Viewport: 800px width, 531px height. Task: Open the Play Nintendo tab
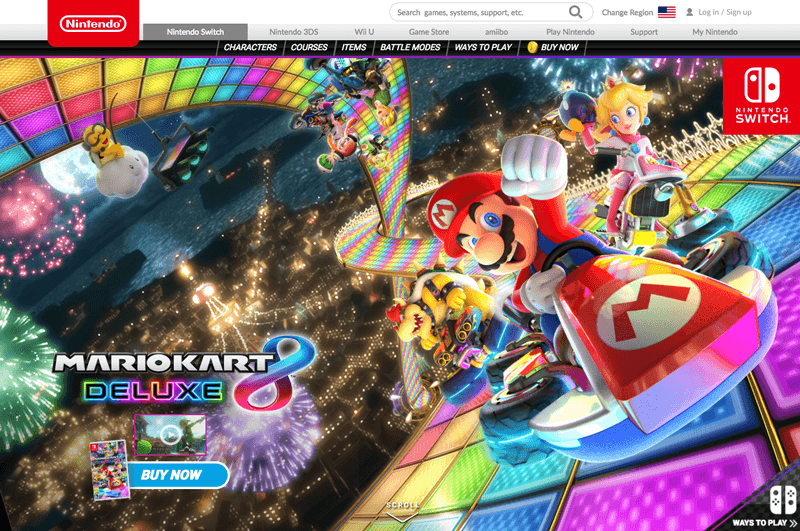tap(570, 32)
